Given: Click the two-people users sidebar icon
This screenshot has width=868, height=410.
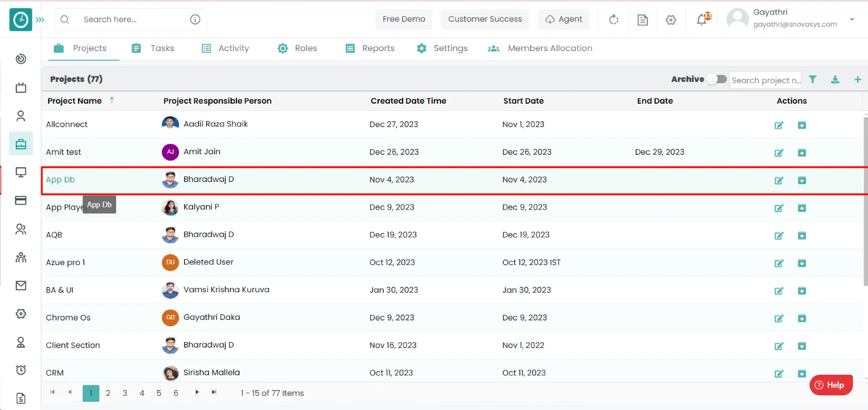Looking at the screenshot, I should (21, 229).
